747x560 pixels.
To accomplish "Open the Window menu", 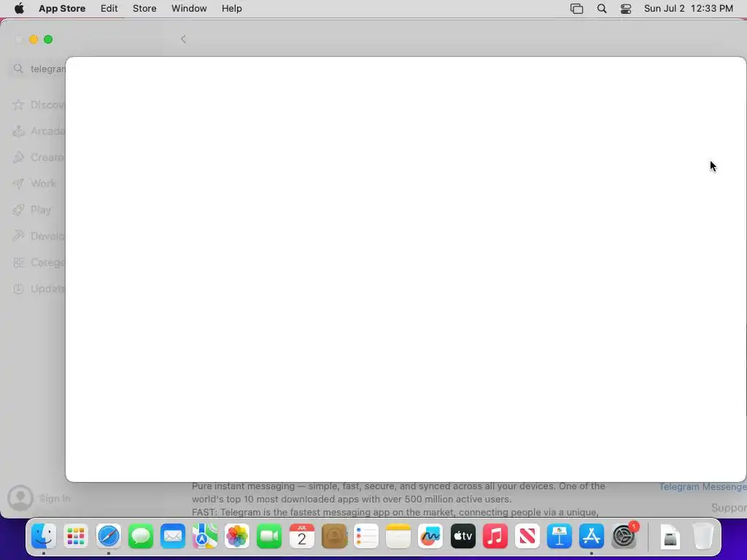I will (189, 9).
